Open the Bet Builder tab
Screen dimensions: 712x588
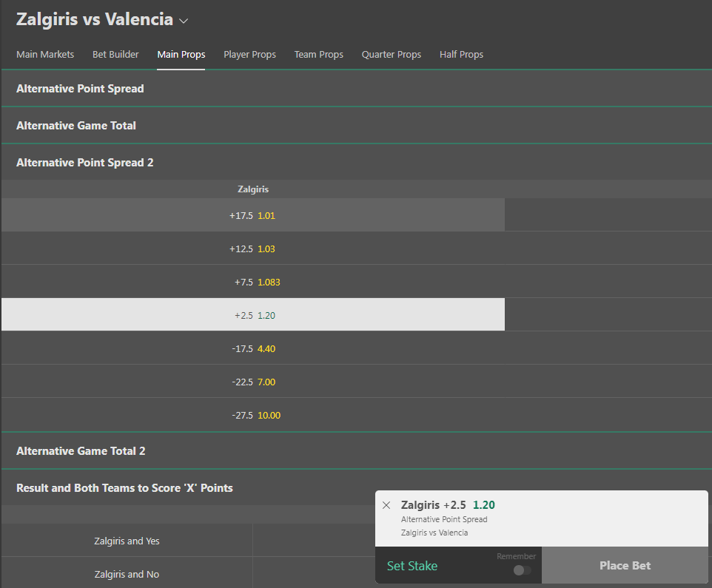pyautogui.click(x=115, y=55)
